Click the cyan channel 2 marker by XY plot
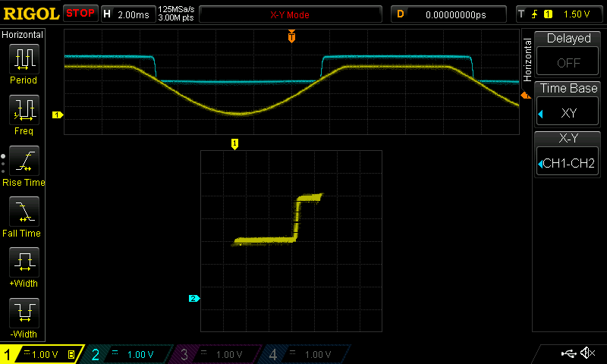The height and width of the screenshot is (364, 607). coord(194,298)
